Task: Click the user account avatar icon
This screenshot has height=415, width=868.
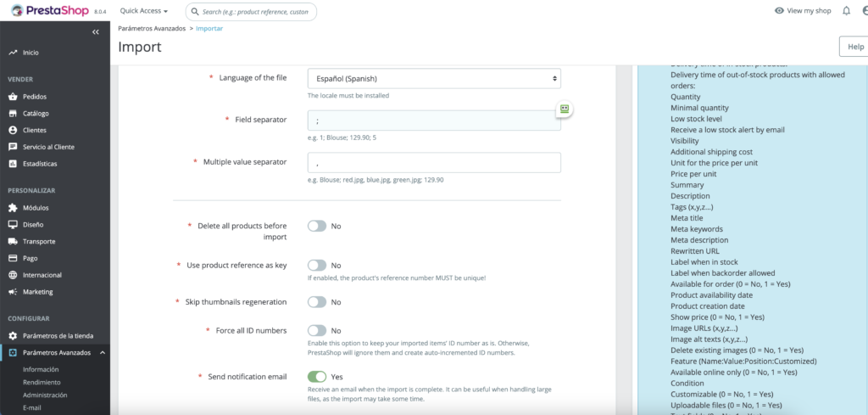Action: pos(864,11)
